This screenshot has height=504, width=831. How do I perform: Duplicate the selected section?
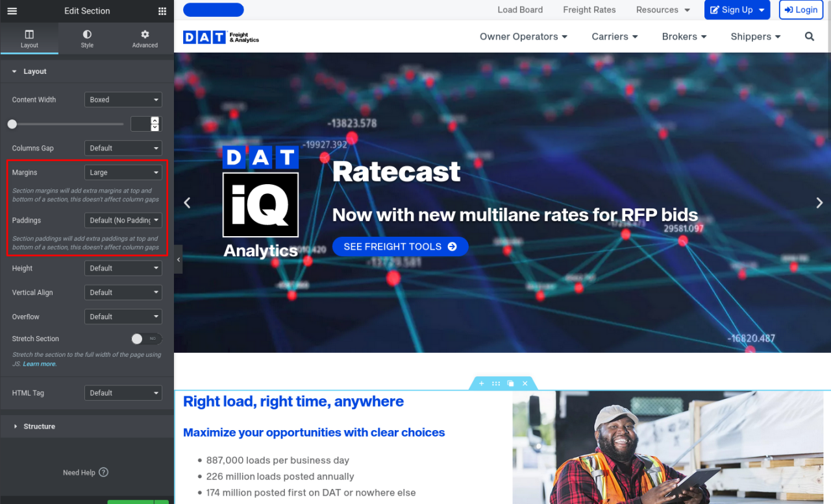point(511,383)
